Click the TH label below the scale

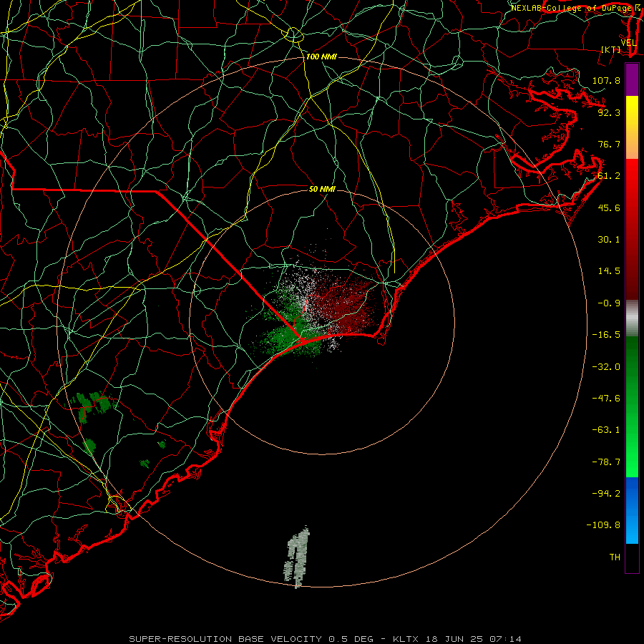(615, 557)
